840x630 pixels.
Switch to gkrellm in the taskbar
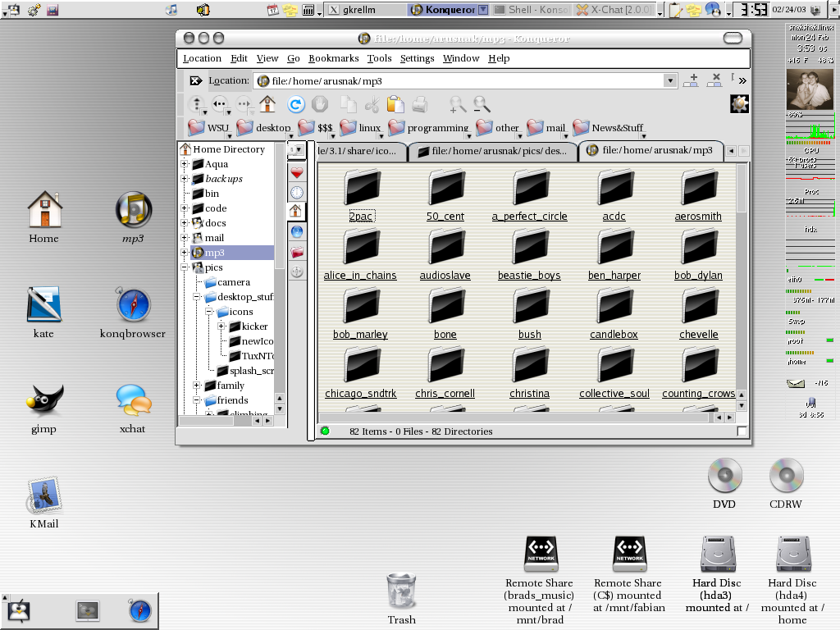pos(365,10)
